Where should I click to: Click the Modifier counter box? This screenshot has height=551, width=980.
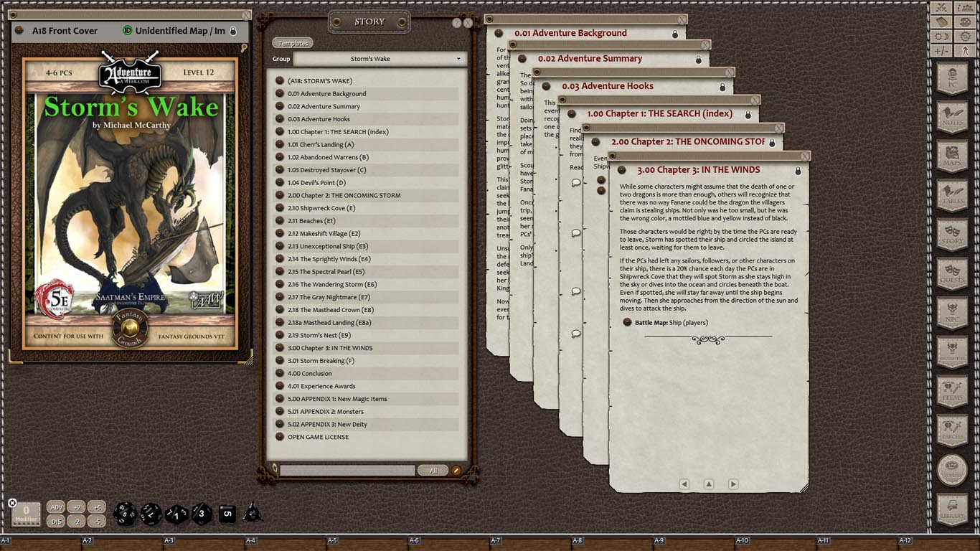tap(26, 512)
